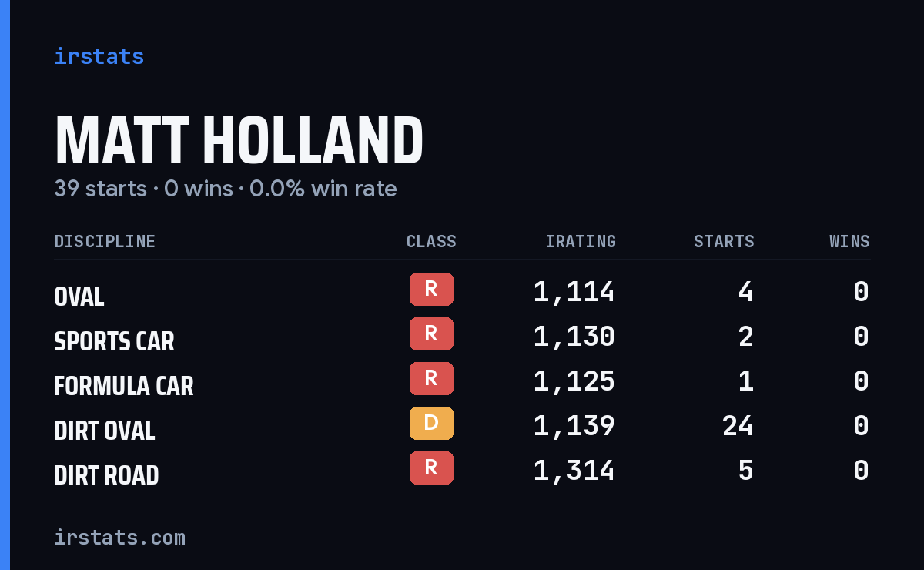
Task: Select the Oval discipline row label
Action: pos(79,297)
